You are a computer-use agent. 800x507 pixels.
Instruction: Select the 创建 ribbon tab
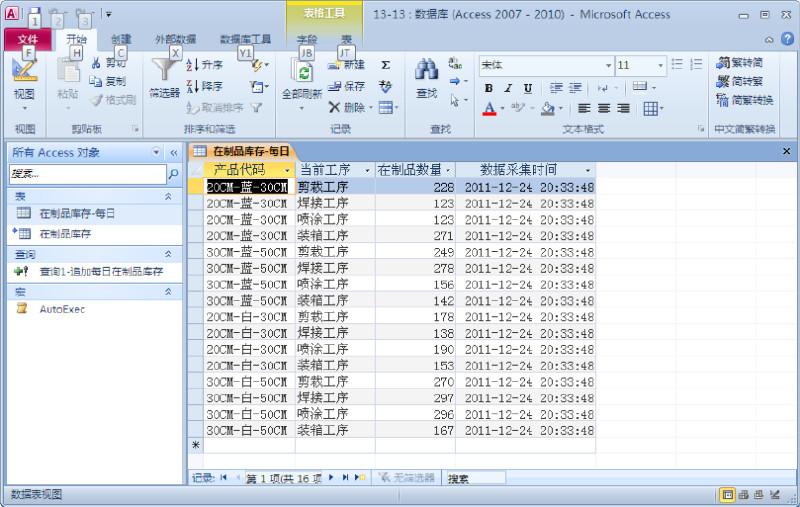pyautogui.click(x=121, y=39)
